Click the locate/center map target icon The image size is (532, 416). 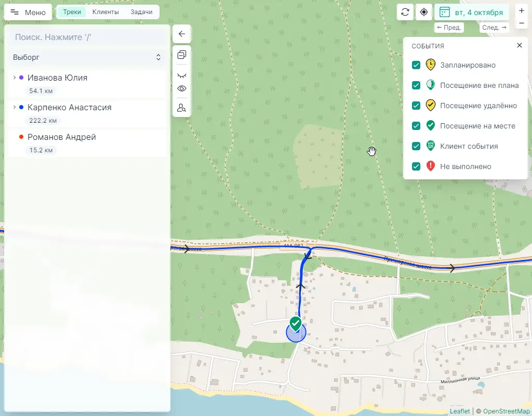[424, 12]
